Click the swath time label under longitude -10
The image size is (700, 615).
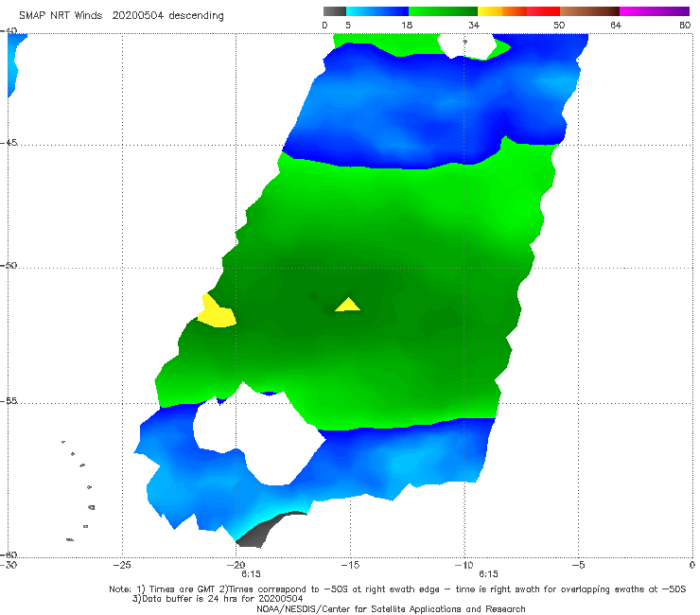coord(488,574)
